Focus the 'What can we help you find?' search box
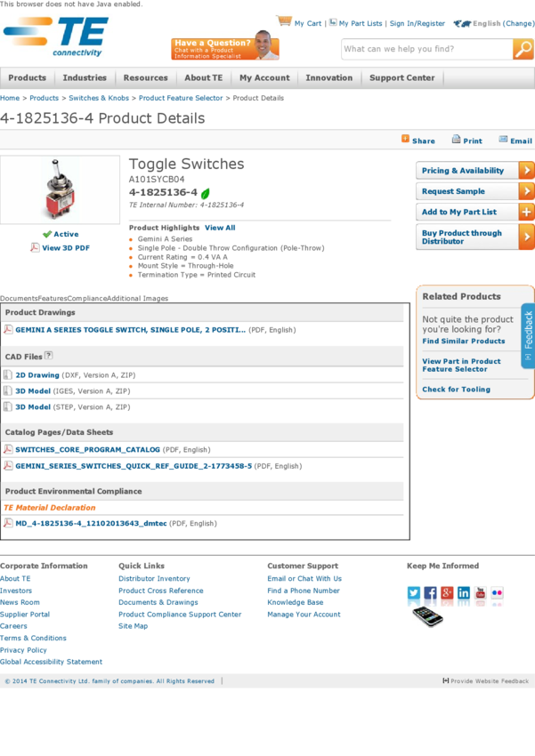This screenshot has width=535, height=756. tap(426, 49)
